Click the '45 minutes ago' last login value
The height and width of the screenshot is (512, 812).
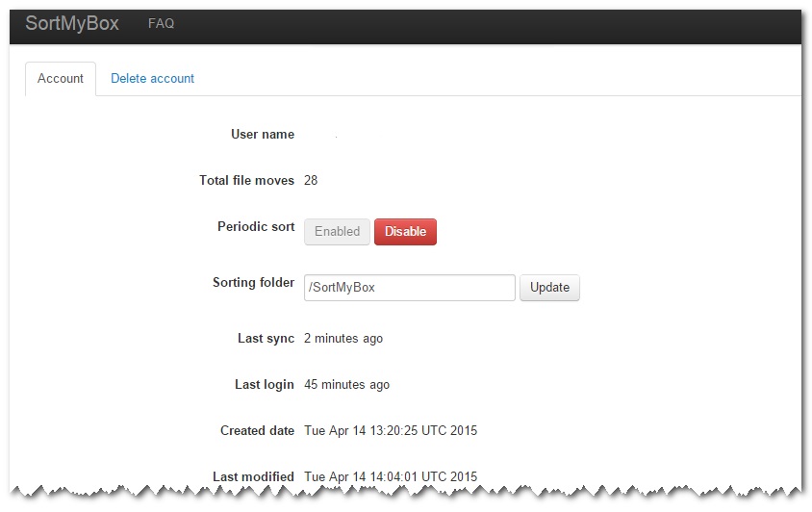(x=347, y=385)
